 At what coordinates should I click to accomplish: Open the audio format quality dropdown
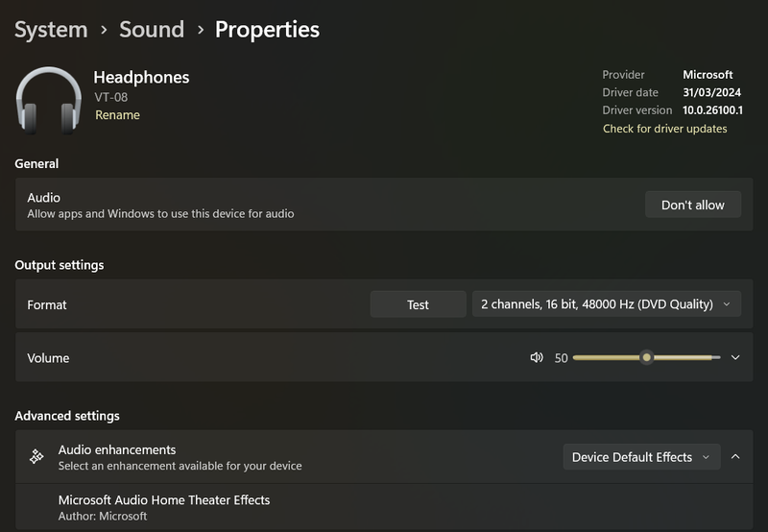pos(606,304)
